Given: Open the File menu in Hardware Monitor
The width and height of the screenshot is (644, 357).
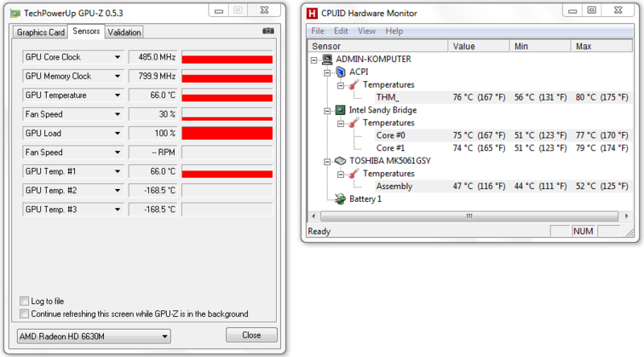Looking at the screenshot, I should tap(317, 31).
